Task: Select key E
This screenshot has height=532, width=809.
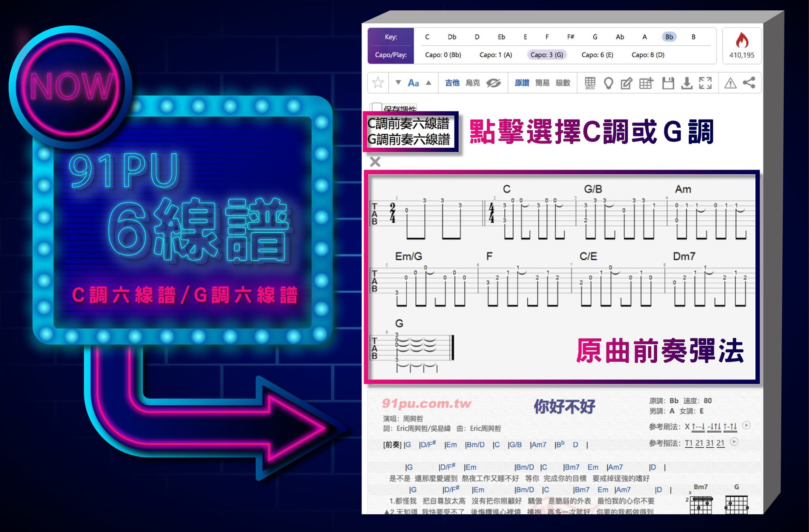Action: tap(525, 37)
